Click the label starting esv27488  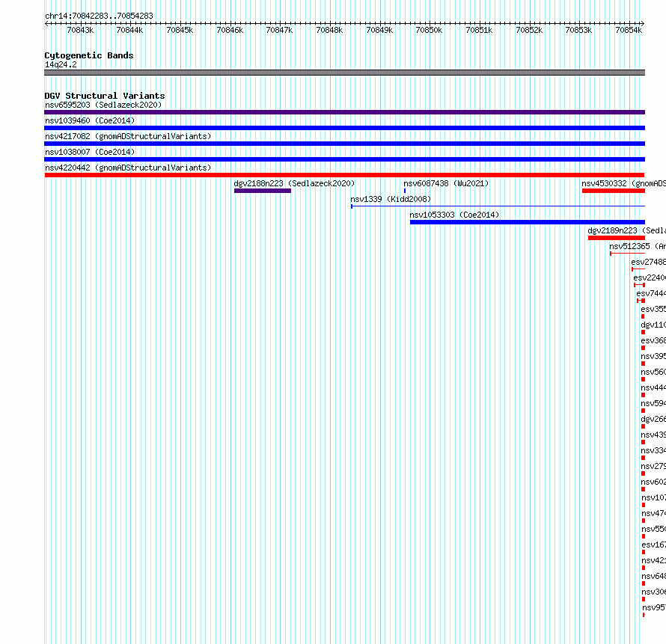pyautogui.click(x=648, y=262)
